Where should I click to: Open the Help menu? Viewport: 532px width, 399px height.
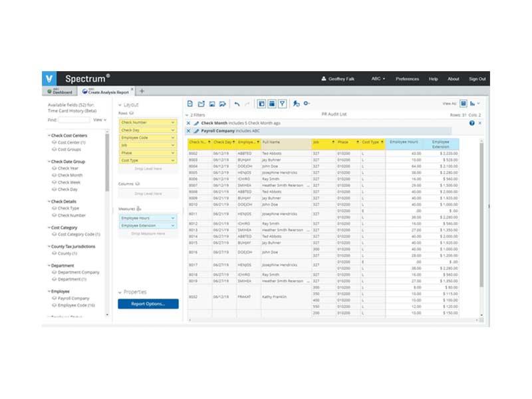point(434,78)
